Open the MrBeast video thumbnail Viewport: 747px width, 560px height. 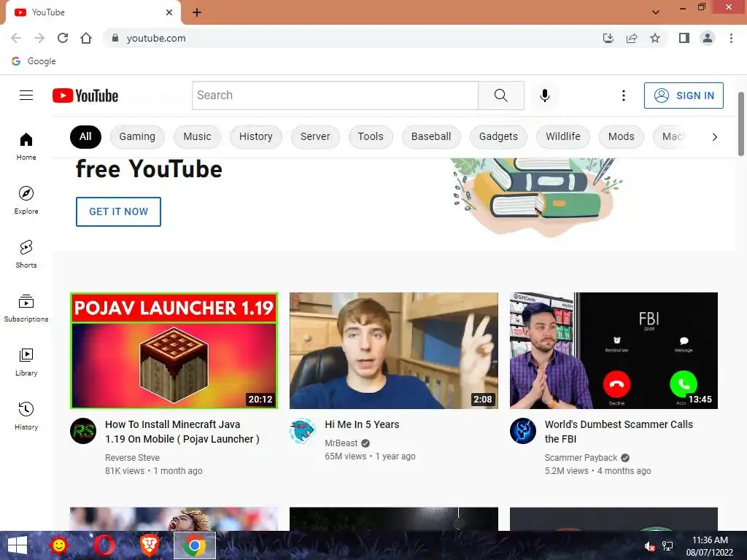[393, 351]
